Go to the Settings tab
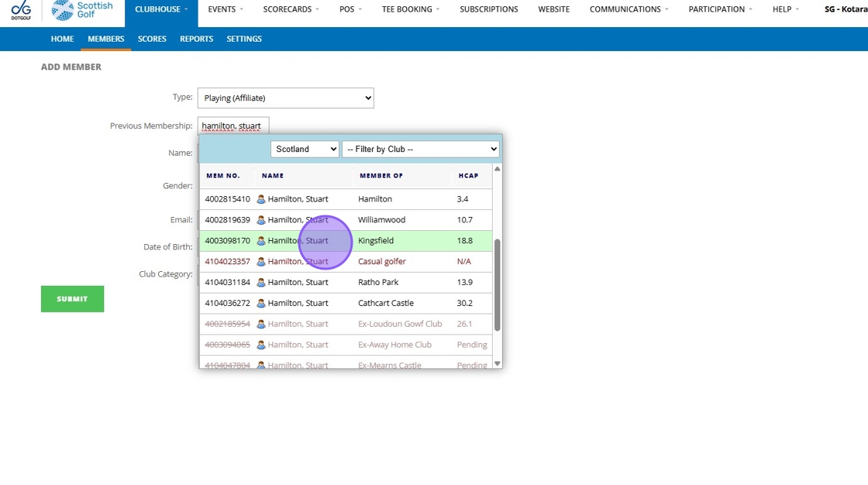868x485 pixels. pos(244,39)
